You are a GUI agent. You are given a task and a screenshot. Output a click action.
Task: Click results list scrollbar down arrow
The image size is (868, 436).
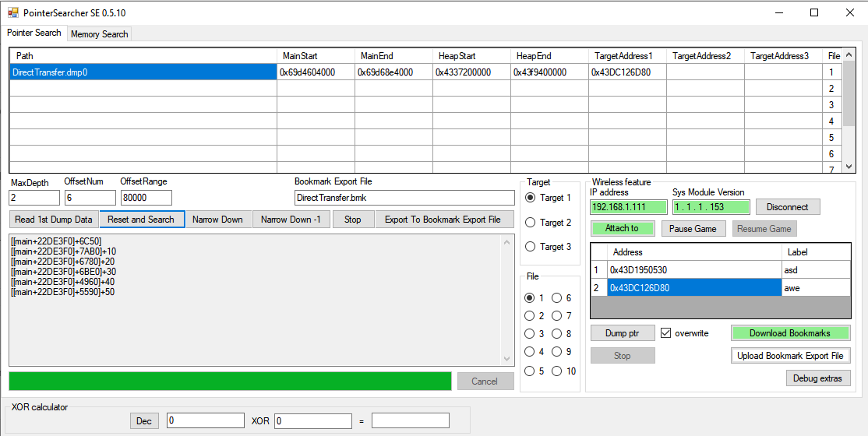coord(506,359)
